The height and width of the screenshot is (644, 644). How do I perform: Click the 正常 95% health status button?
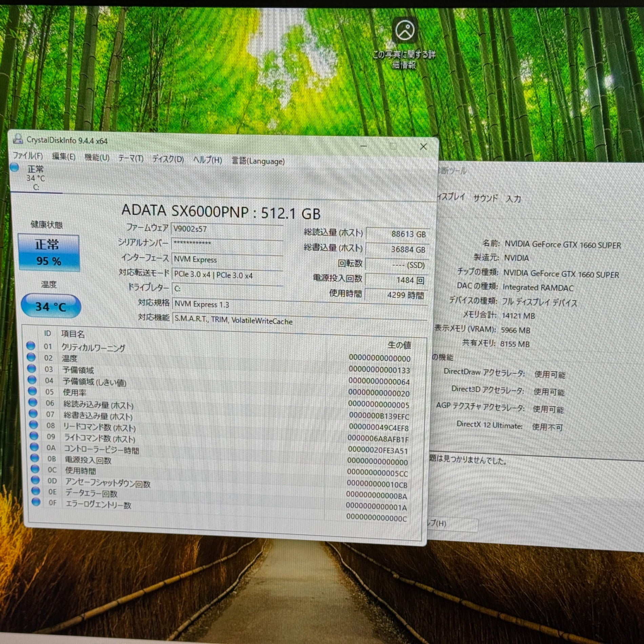point(48,253)
